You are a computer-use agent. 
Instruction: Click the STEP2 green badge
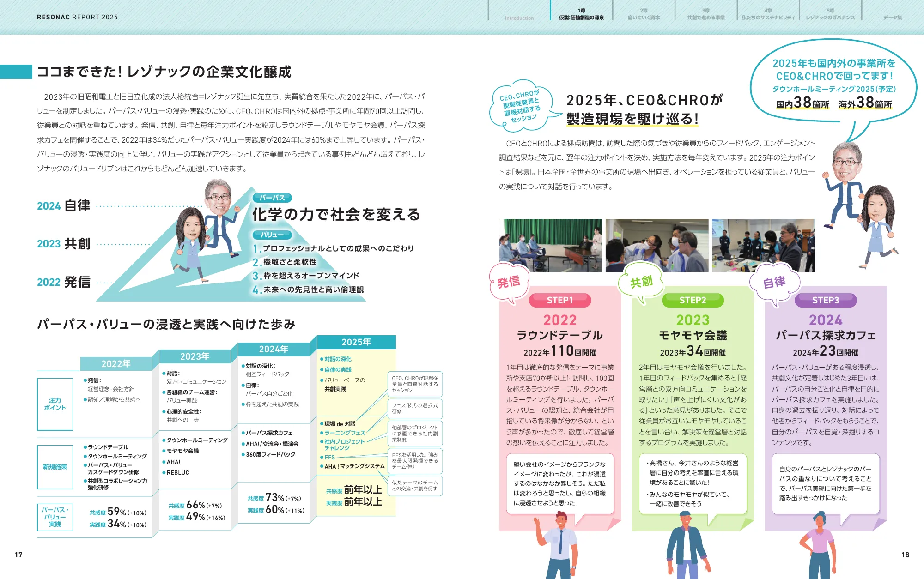coord(693,300)
